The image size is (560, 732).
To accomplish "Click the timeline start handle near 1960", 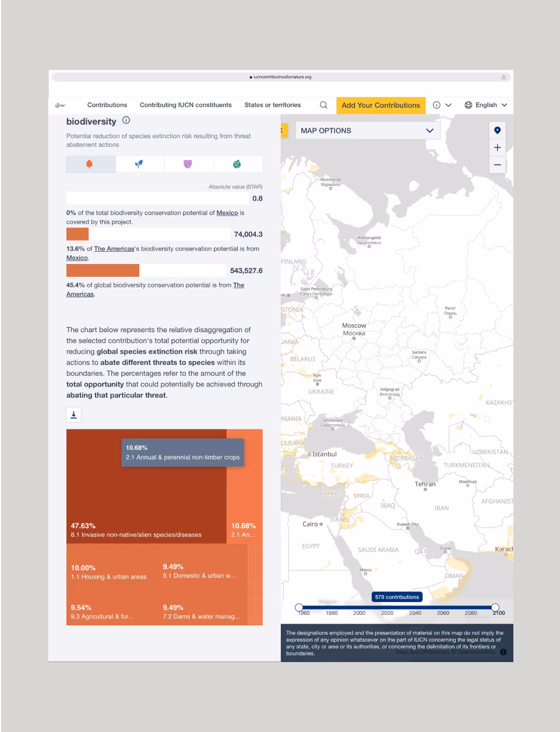I will tap(299, 607).
